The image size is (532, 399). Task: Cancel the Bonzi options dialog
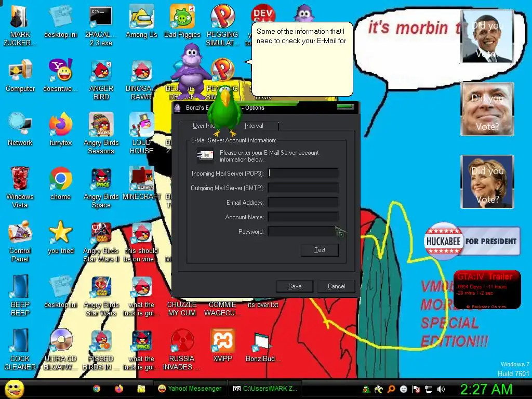click(336, 286)
